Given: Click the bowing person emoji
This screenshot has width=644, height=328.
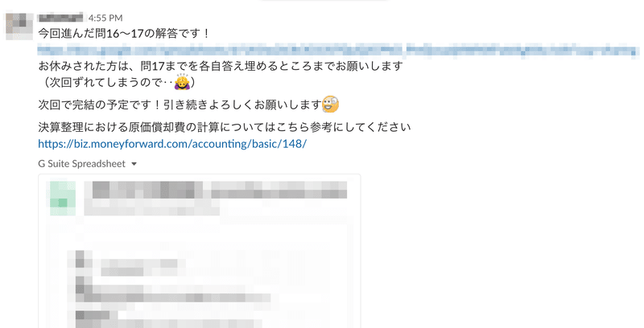Looking at the screenshot, I should pos(181,82).
